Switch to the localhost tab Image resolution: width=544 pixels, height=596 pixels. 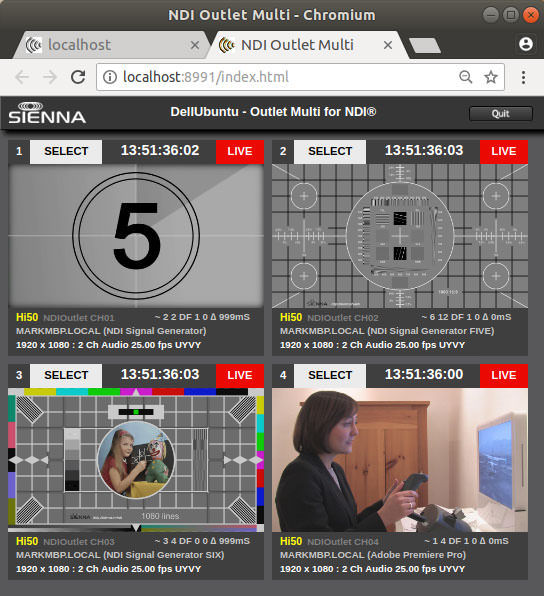click(110, 45)
